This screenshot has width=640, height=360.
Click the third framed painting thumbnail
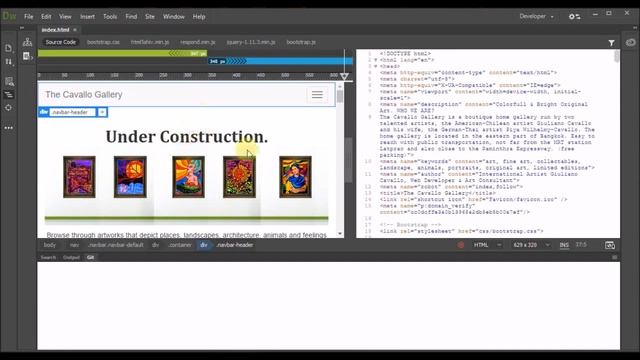coord(188,177)
